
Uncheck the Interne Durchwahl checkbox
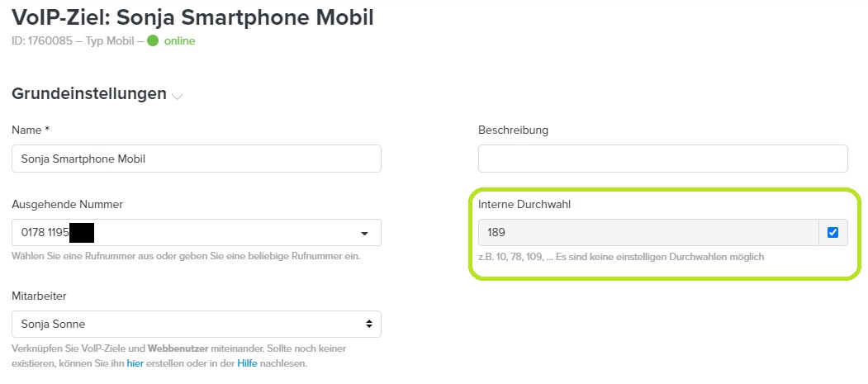coord(832,233)
